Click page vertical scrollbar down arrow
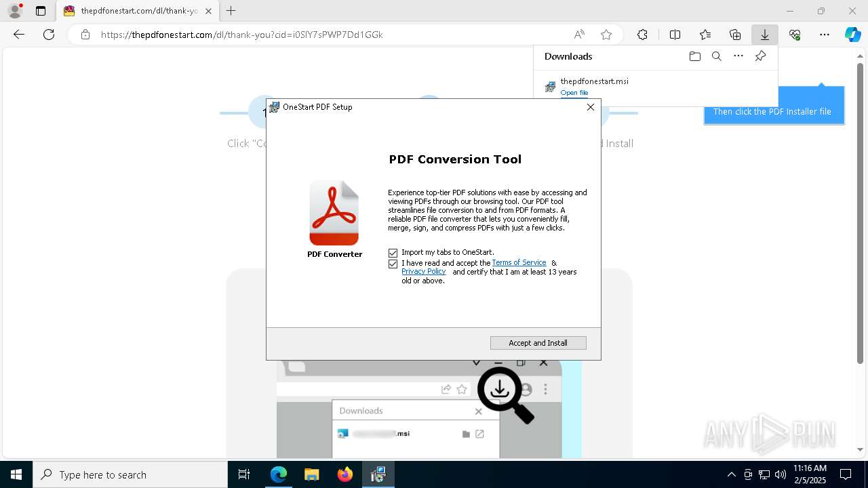 (x=861, y=449)
